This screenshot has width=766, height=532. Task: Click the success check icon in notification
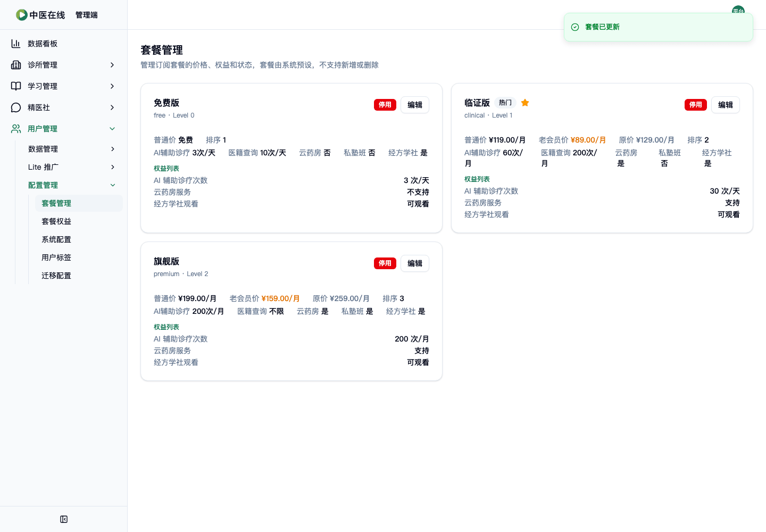coord(575,27)
